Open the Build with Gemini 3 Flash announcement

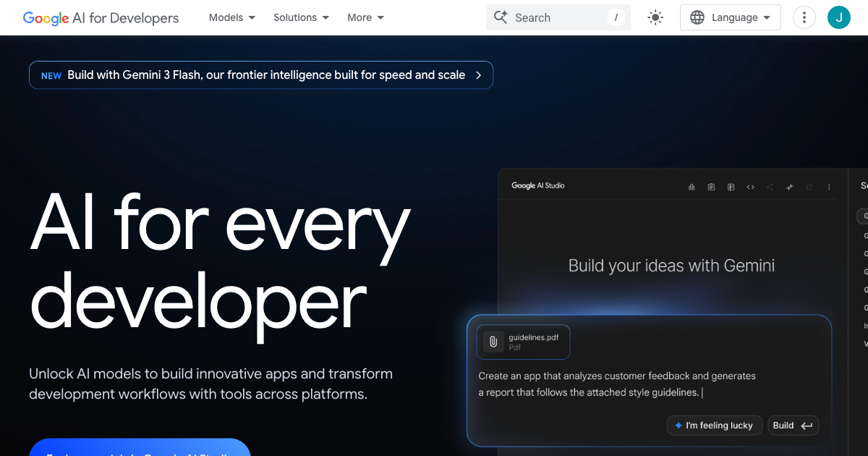261,75
